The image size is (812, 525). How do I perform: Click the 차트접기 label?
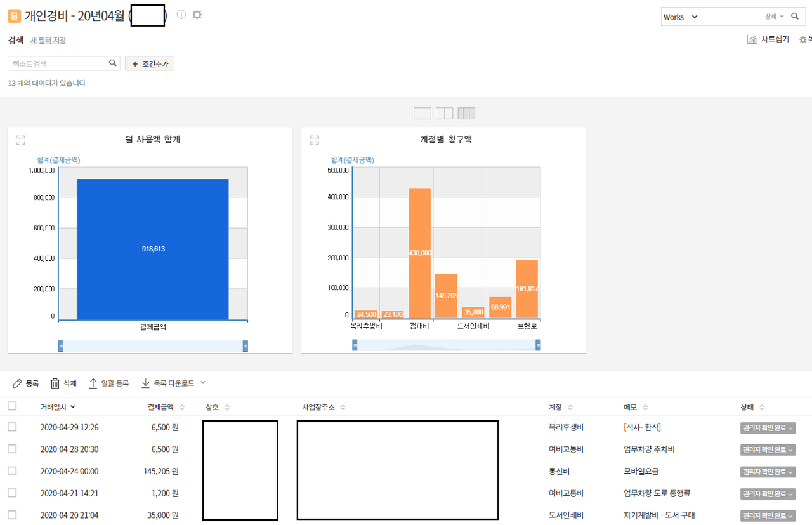tap(775, 39)
